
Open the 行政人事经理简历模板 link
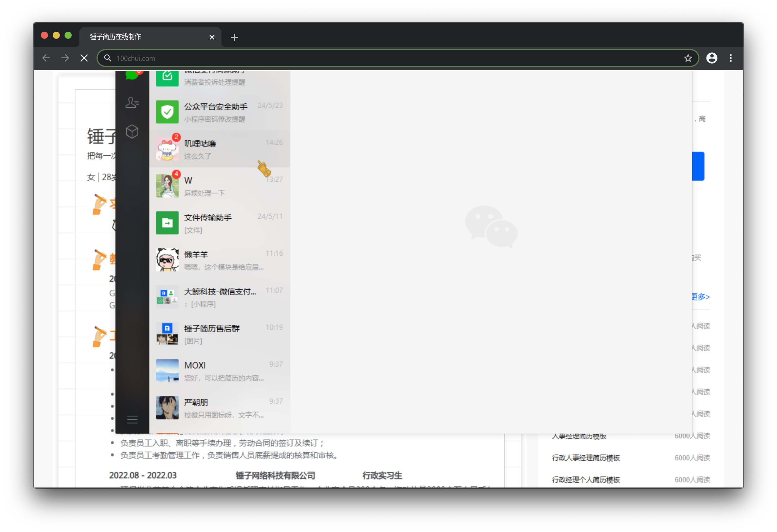pos(586,458)
